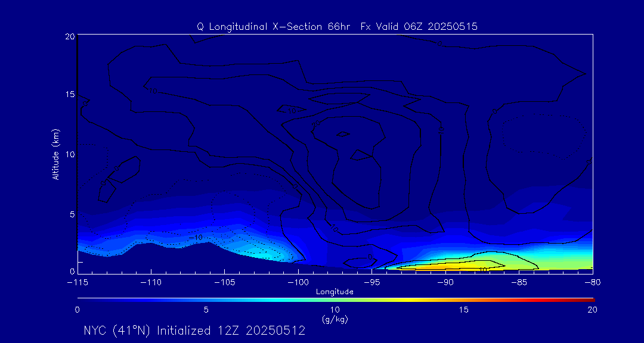
Task: Click the colorbar label "0"
Action: (77, 310)
